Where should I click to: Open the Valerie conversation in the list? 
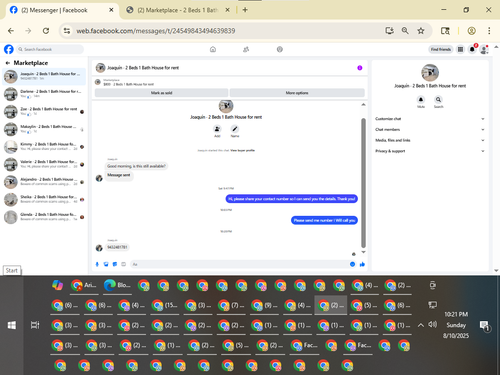(44, 164)
